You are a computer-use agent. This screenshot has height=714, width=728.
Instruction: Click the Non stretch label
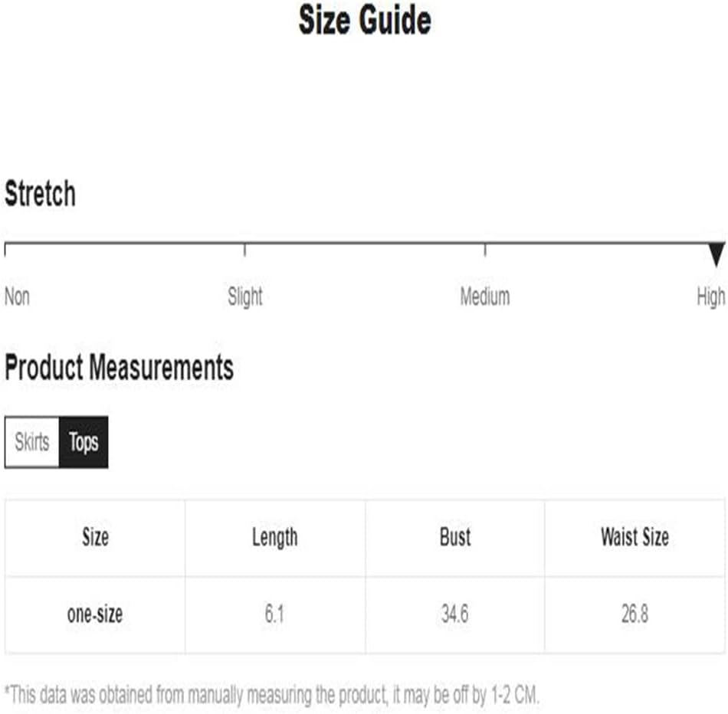(18, 296)
